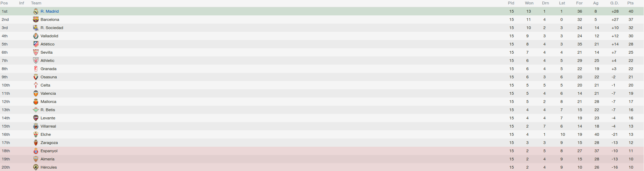Image resolution: width=644 pixels, height=171 pixels.
Task: Click the R. Betis club crest icon
Action: tap(36, 110)
